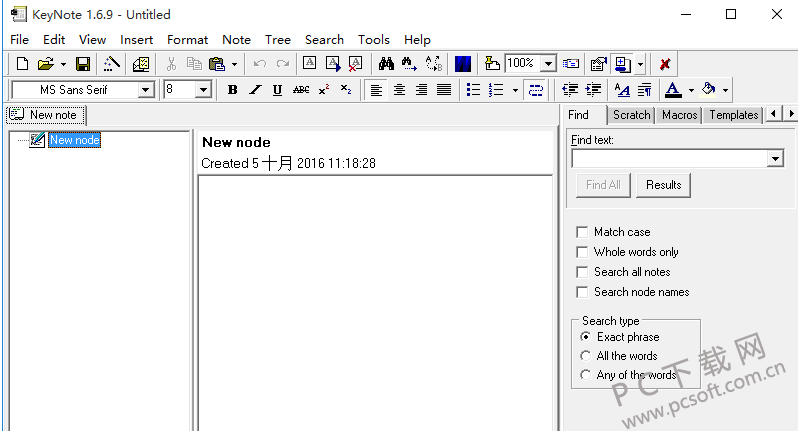Screen dimensions: 798x431
Task: Open the File menu
Action: point(19,40)
